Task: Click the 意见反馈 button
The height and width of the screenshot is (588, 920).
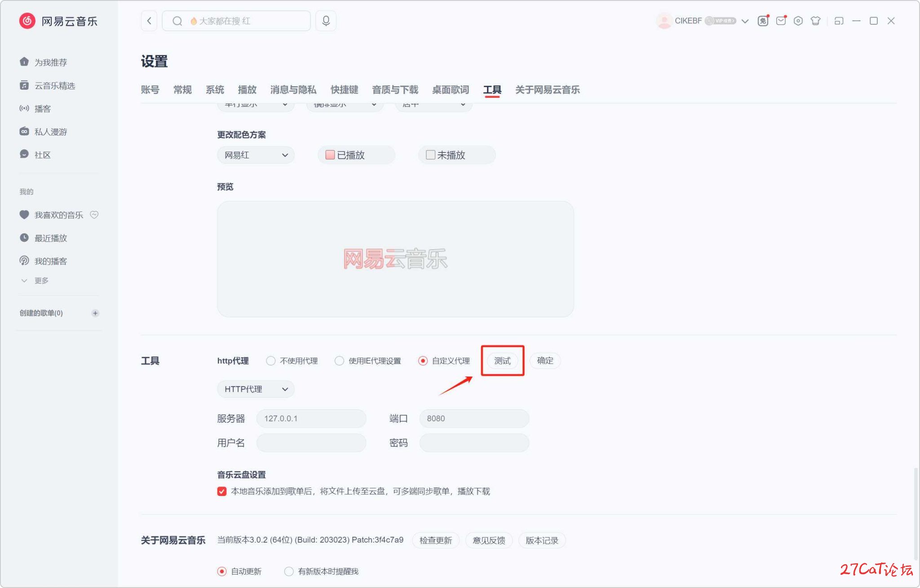Action: 489,540
